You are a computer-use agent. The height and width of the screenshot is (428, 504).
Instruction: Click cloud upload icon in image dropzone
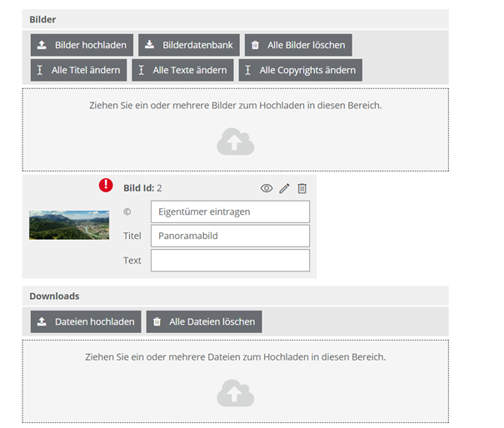pyautogui.click(x=235, y=142)
